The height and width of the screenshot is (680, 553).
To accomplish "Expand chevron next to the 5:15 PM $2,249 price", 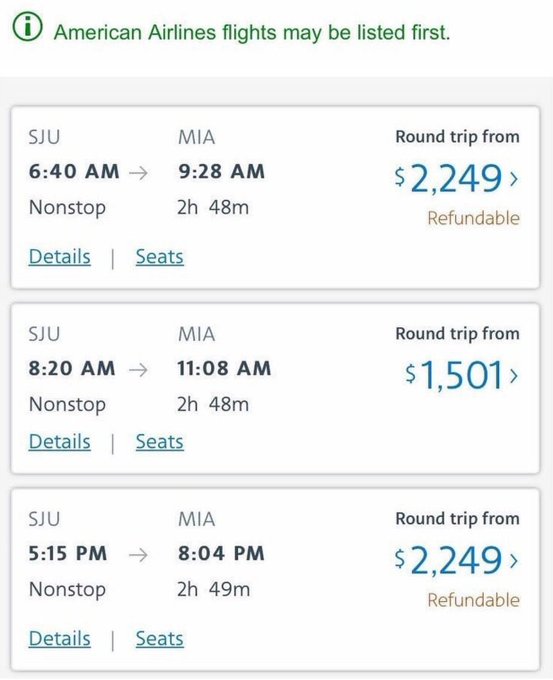I will pyautogui.click(x=514, y=561).
